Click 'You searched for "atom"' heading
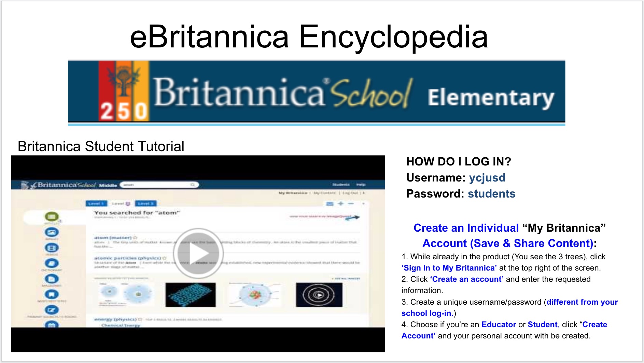The image size is (644, 363). click(137, 213)
